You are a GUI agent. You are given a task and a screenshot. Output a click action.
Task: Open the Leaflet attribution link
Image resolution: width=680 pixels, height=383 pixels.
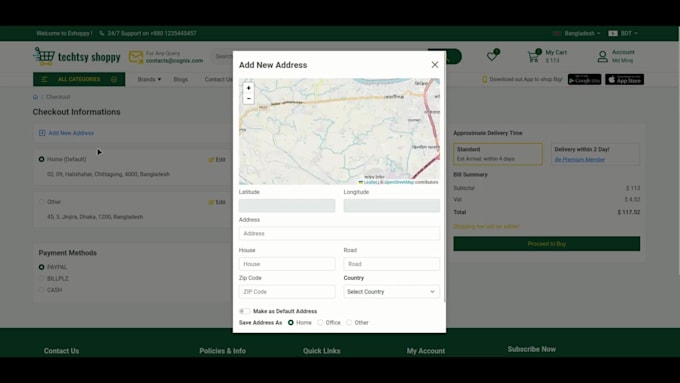(x=370, y=182)
